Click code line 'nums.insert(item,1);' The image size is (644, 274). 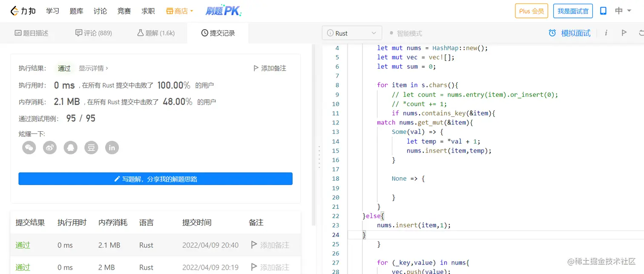tap(414, 225)
